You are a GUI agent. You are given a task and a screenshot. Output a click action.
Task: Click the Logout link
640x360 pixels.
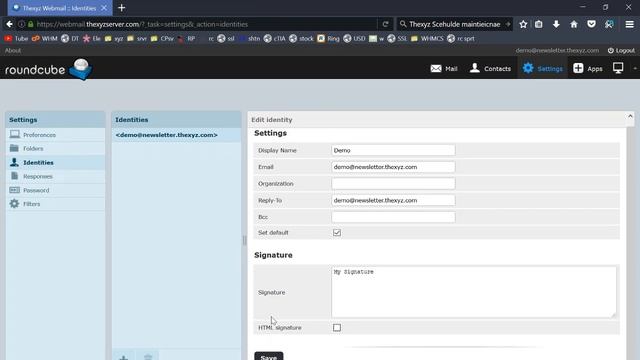[x=621, y=51]
